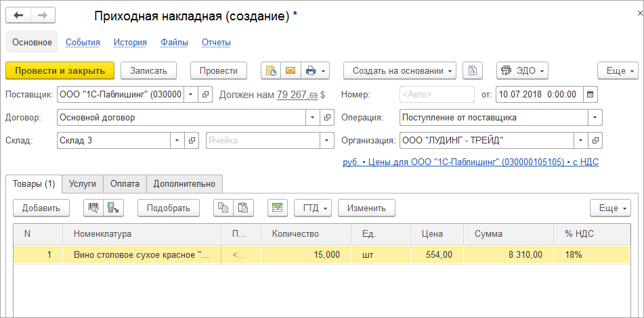
Task: Open the Оплата tab
Action: (125, 183)
